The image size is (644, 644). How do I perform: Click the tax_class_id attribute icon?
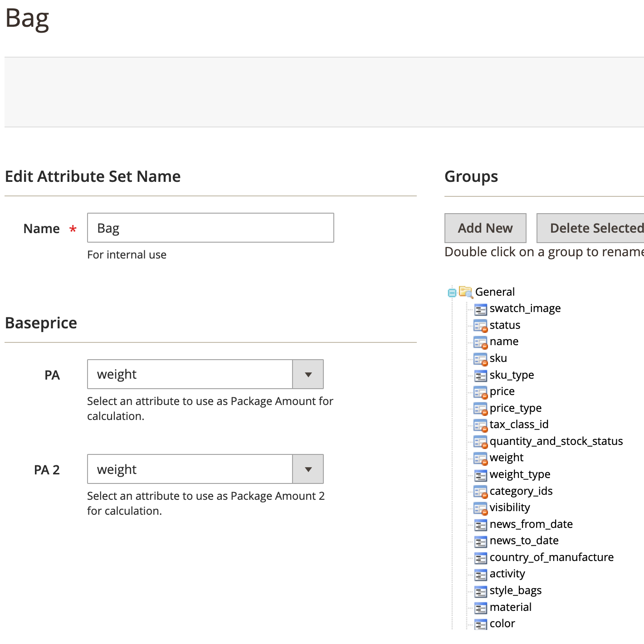(480, 425)
